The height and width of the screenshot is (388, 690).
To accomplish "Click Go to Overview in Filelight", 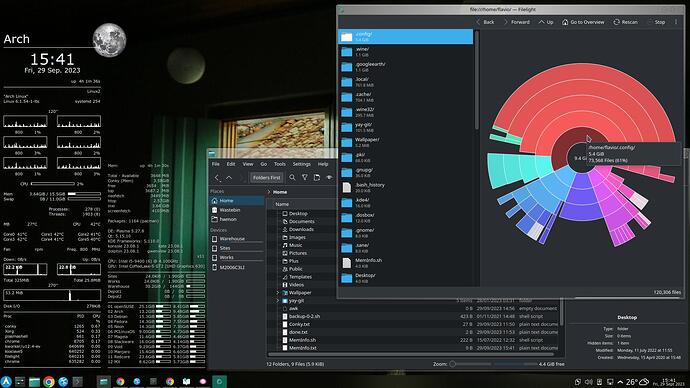I will 583,22.
